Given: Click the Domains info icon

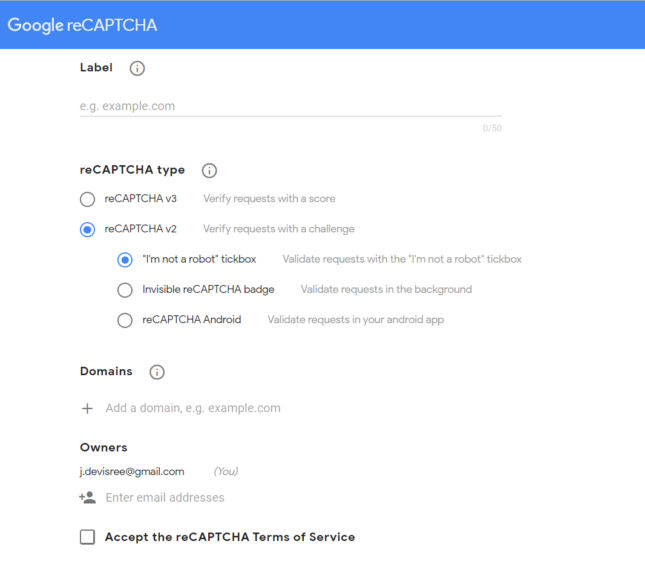Looking at the screenshot, I should [x=157, y=372].
